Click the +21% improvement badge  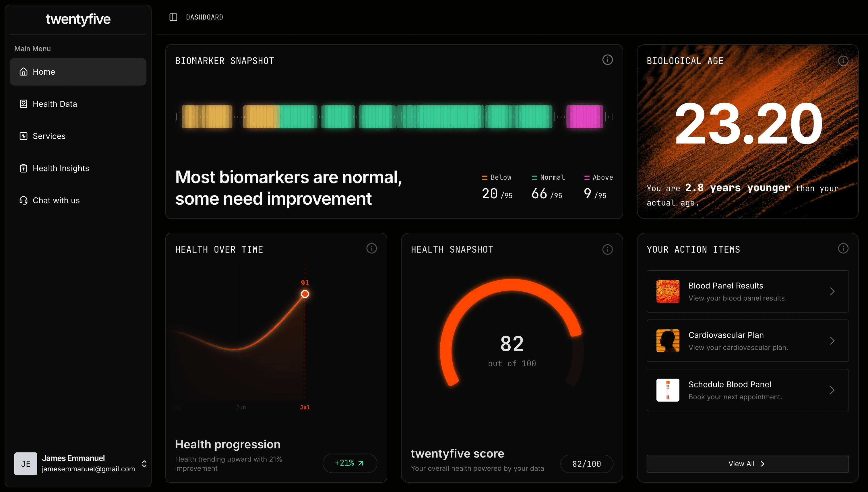349,463
